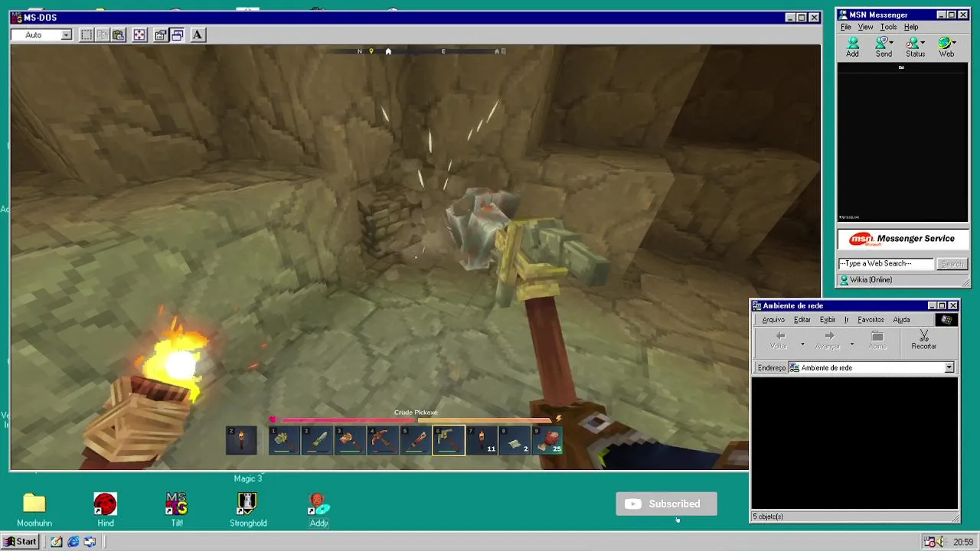Select hotbar slot 4 copper pickaxe
Viewport: 980px width, 551px height.
pos(382,440)
